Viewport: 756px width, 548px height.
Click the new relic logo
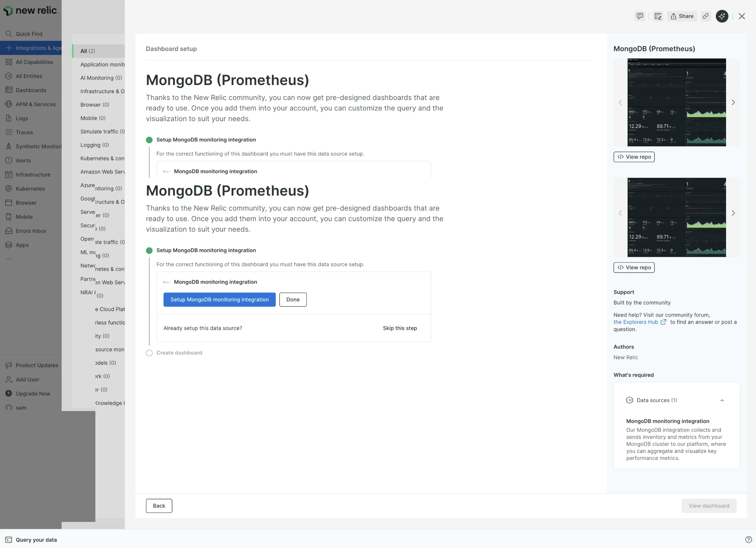pos(30,11)
